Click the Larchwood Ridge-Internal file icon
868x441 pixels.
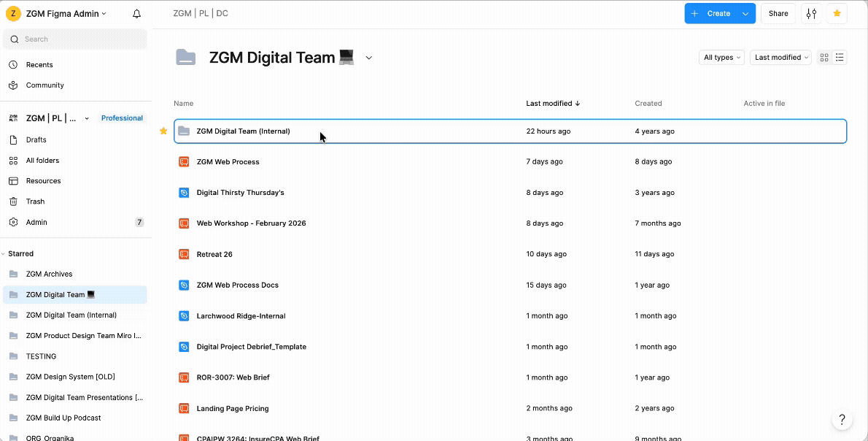tap(185, 316)
